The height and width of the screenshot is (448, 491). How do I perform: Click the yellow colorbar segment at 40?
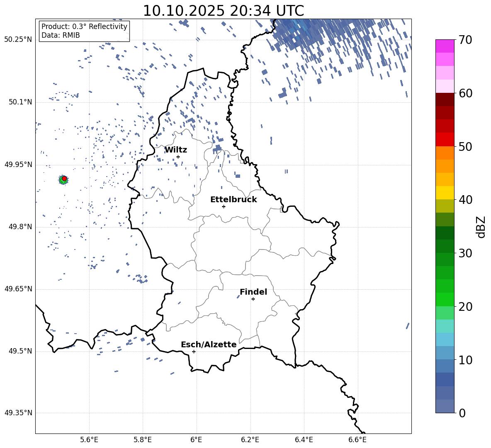click(445, 193)
